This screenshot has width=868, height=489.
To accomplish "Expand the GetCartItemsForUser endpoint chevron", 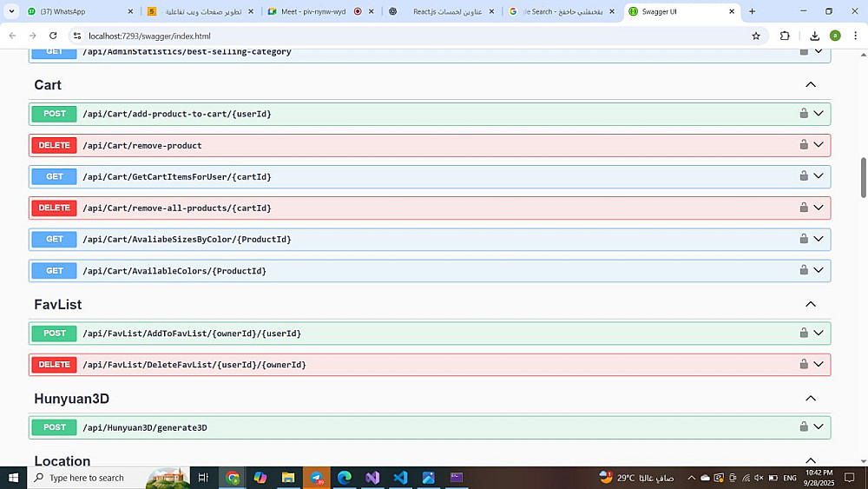I will [819, 176].
